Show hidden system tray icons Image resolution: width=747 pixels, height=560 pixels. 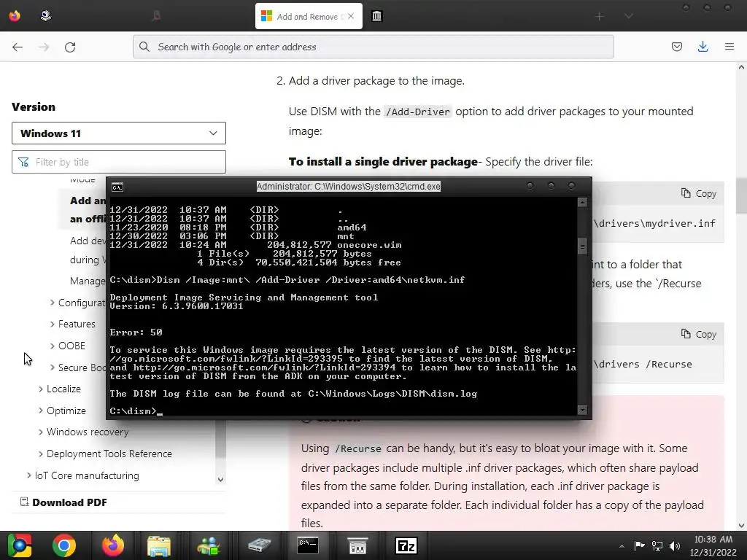pos(622,545)
